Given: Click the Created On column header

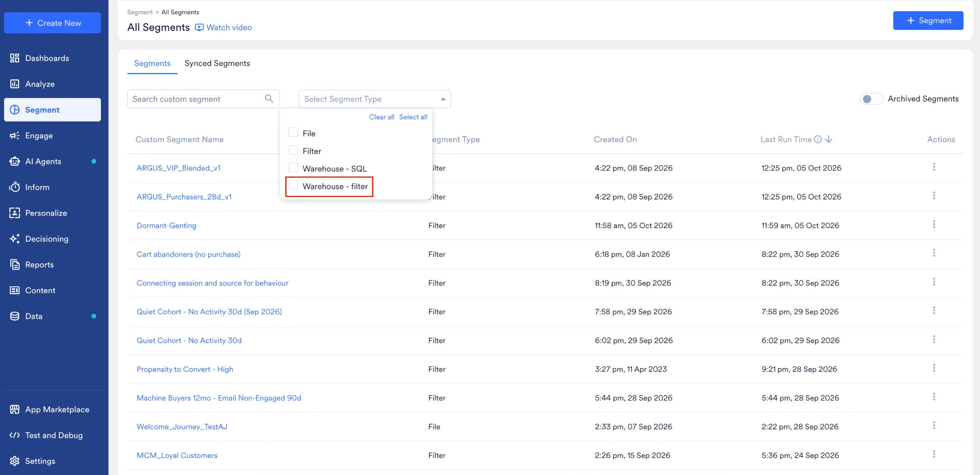Looking at the screenshot, I should (615, 140).
